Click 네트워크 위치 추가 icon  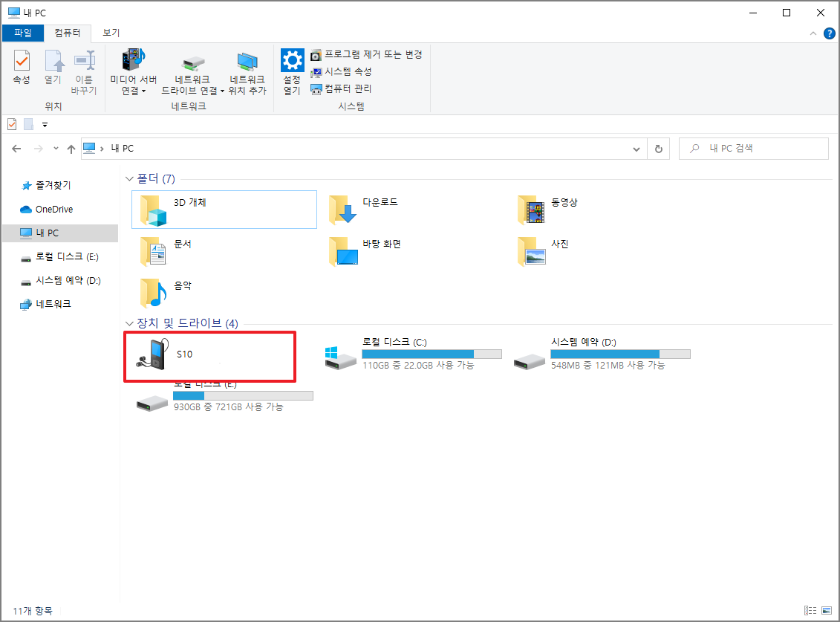tap(247, 72)
